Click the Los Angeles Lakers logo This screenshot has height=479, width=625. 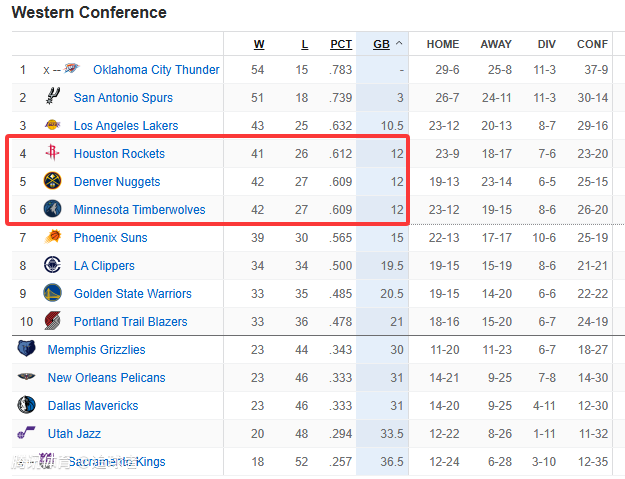tap(52, 126)
